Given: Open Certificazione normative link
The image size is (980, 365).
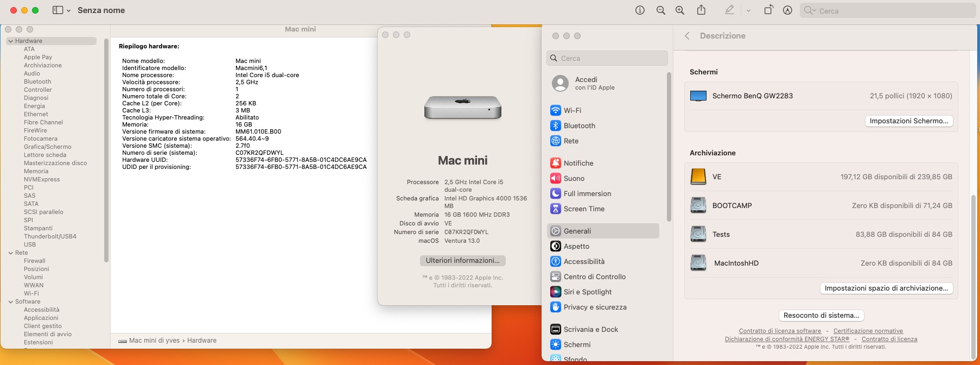Looking at the screenshot, I should pos(868,331).
